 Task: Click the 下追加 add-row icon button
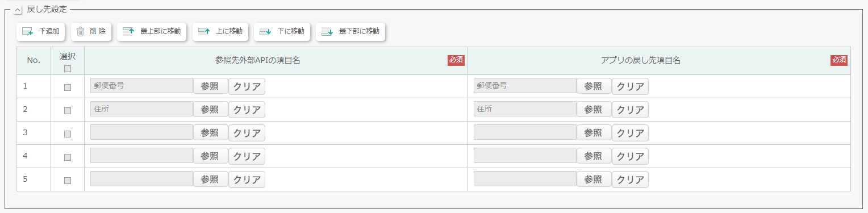(41, 32)
